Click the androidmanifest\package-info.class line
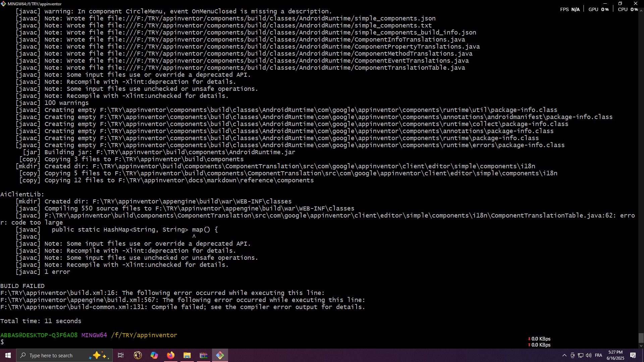644x362 pixels. click(x=314, y=117)
